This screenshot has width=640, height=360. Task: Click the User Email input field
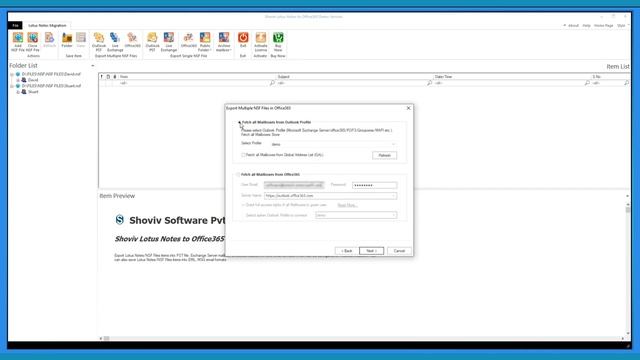[294, 185]
